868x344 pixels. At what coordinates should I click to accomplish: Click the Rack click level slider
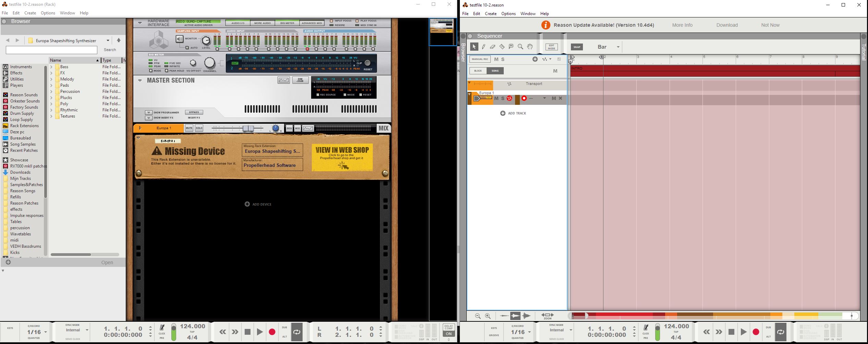[x=174, y=332]
